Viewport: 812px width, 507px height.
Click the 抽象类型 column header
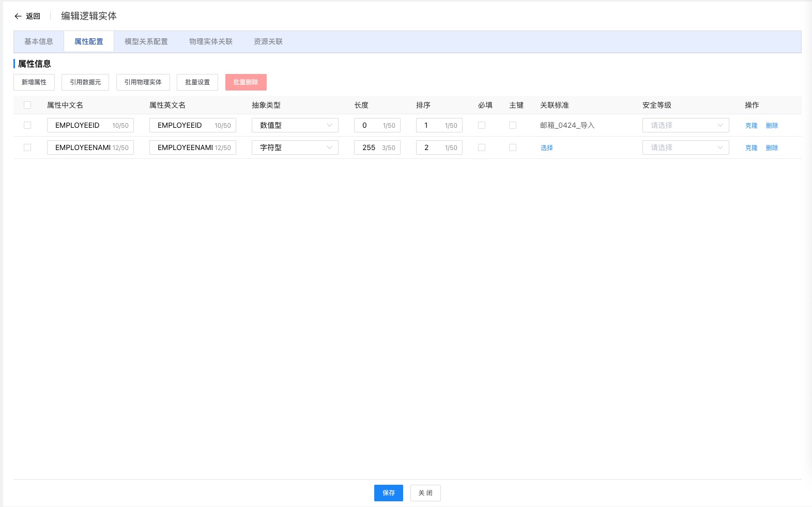(x=266, y=105)
